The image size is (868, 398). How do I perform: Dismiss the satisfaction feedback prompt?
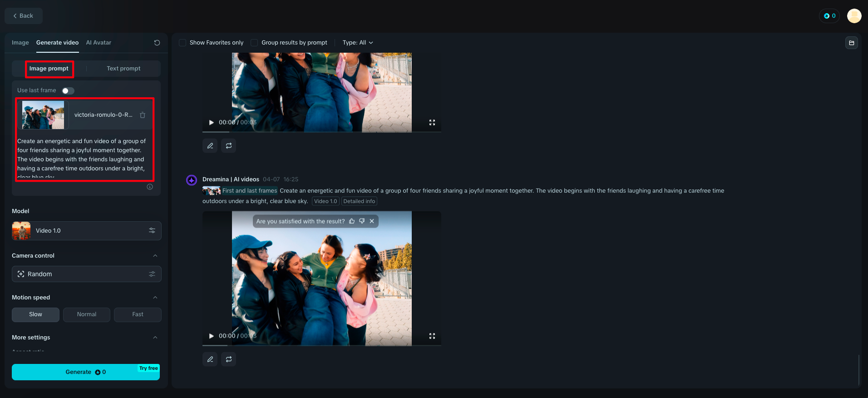pyautogui.click(x=372, y=221)
